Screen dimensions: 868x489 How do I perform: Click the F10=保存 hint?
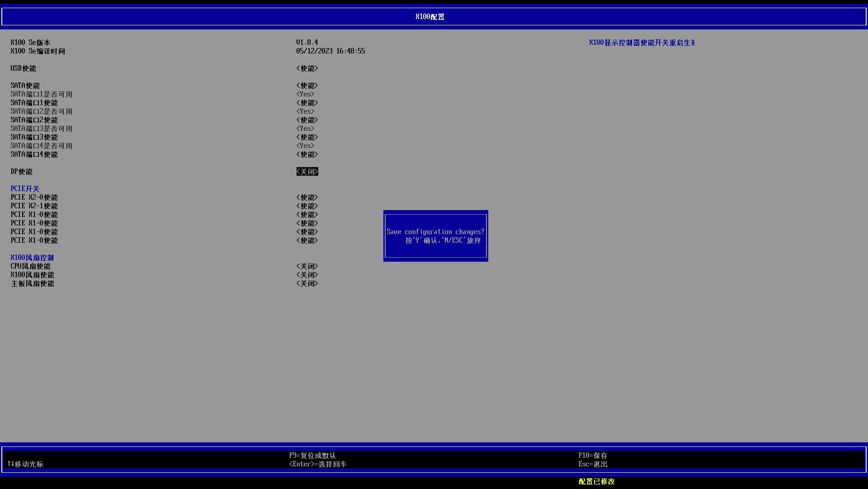point(593,456)
